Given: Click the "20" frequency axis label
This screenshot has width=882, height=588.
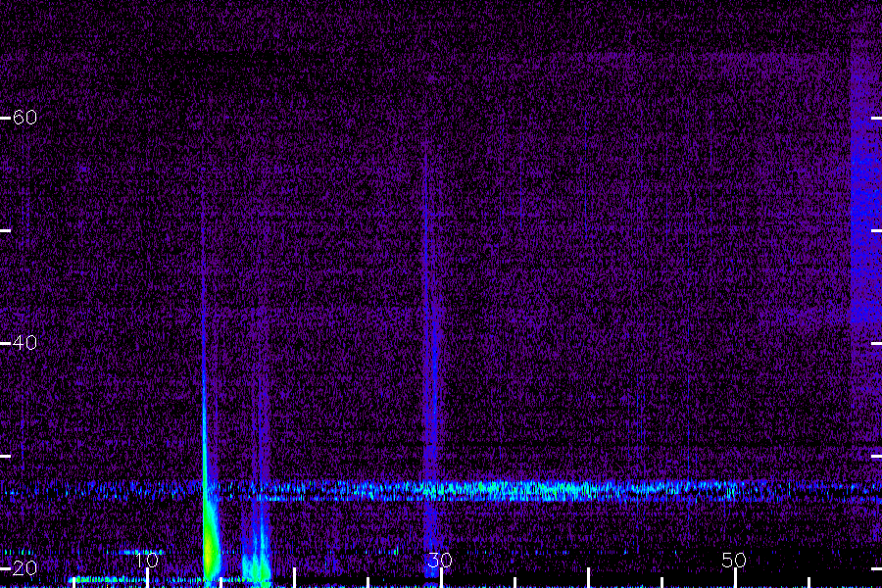Looking at the screenshot, I should tap(24, 567).
